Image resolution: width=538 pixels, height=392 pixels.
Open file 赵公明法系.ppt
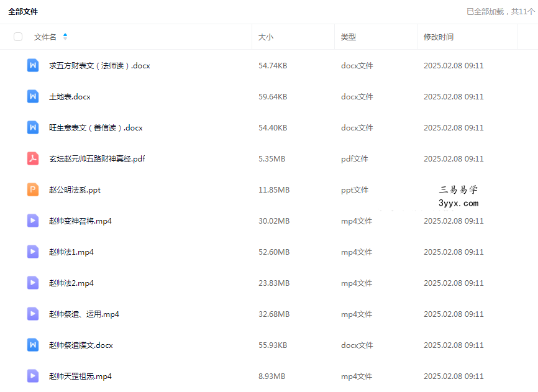pos(75,189)
